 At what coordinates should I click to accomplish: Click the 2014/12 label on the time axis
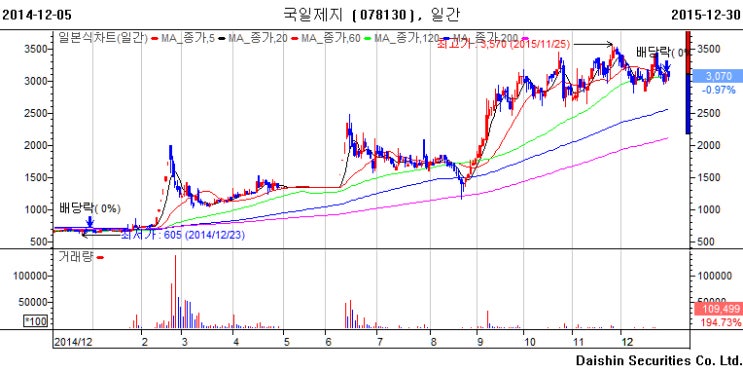[x=73, y=342]
